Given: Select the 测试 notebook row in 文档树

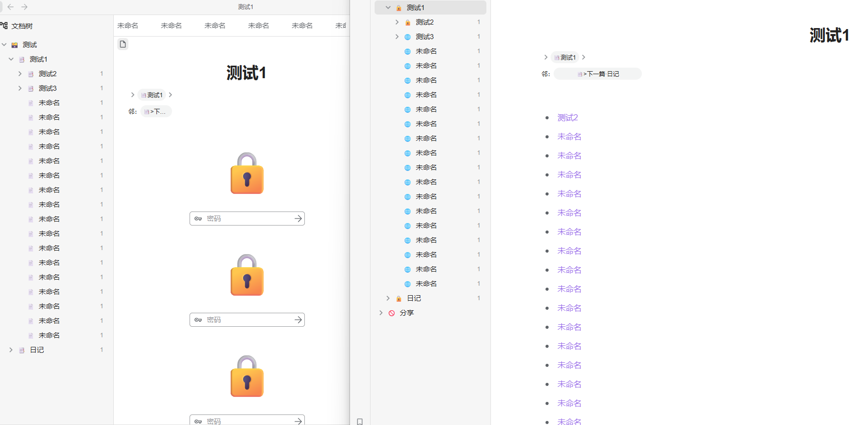Looking at the screenshot, I should point(57,45).
